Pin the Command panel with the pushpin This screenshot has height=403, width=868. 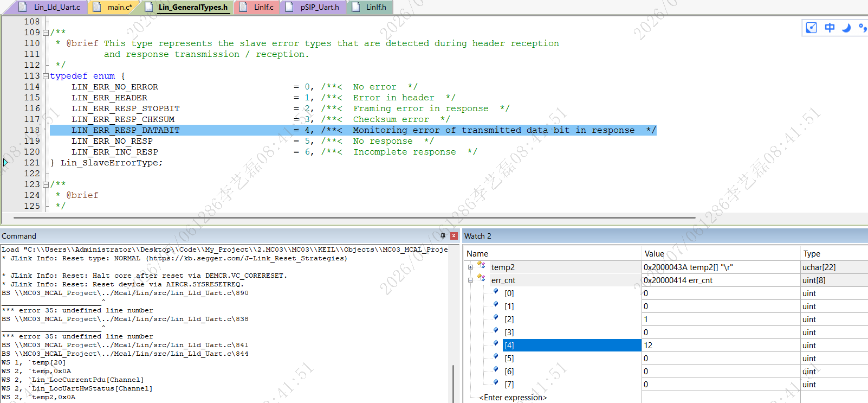(443, 236)
